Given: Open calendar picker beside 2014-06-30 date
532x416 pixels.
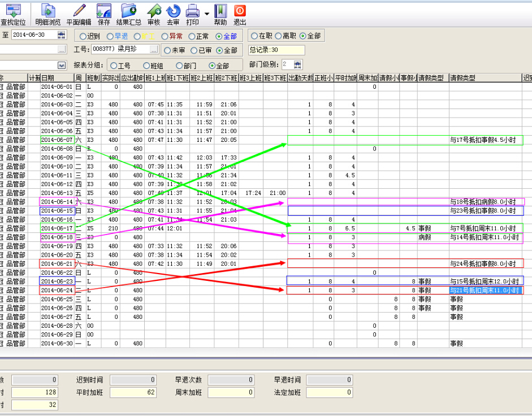Looking at the screenshot, I should point(61,34).
